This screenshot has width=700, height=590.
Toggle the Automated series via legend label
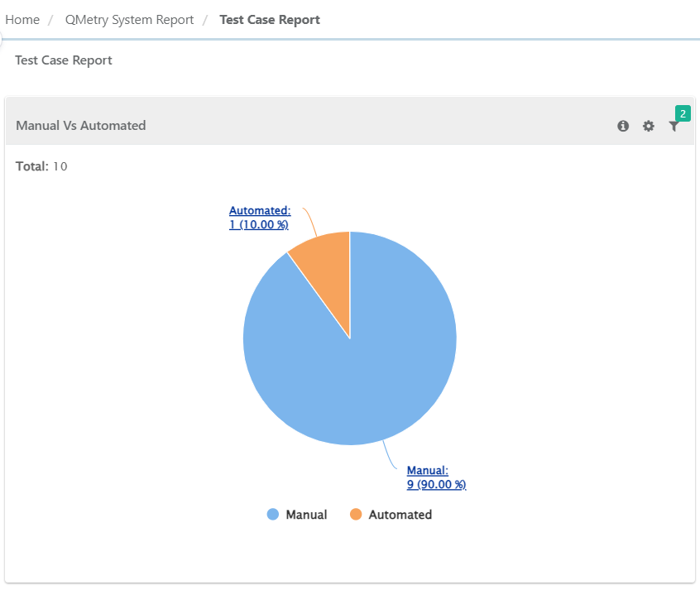pyautogui.click(x=400, y=515)
